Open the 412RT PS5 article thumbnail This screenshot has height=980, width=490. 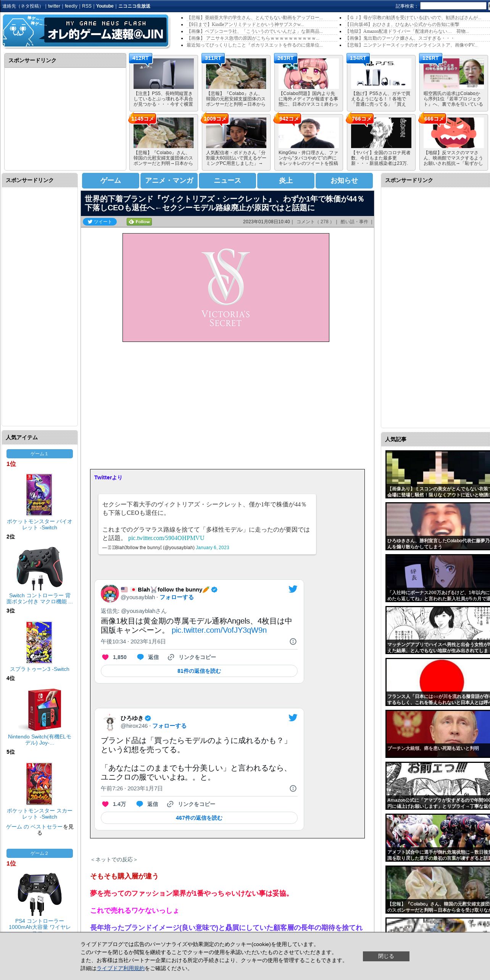tap(164, 74)
